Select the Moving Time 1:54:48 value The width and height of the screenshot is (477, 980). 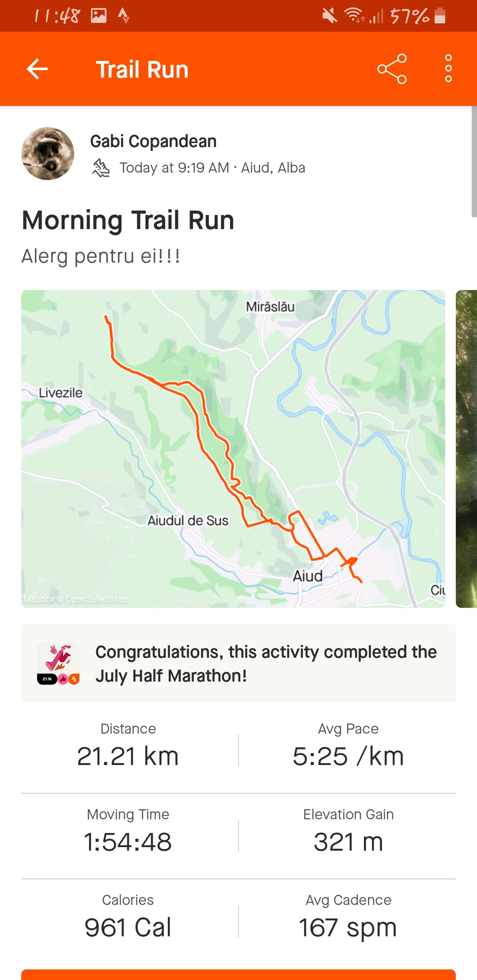click(x=128, y=841)
